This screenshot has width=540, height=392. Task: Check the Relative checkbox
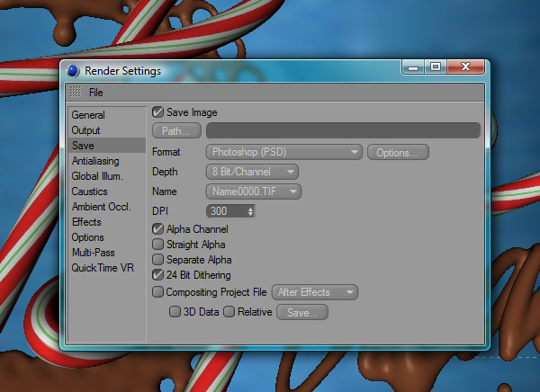[x=229, y=311]
